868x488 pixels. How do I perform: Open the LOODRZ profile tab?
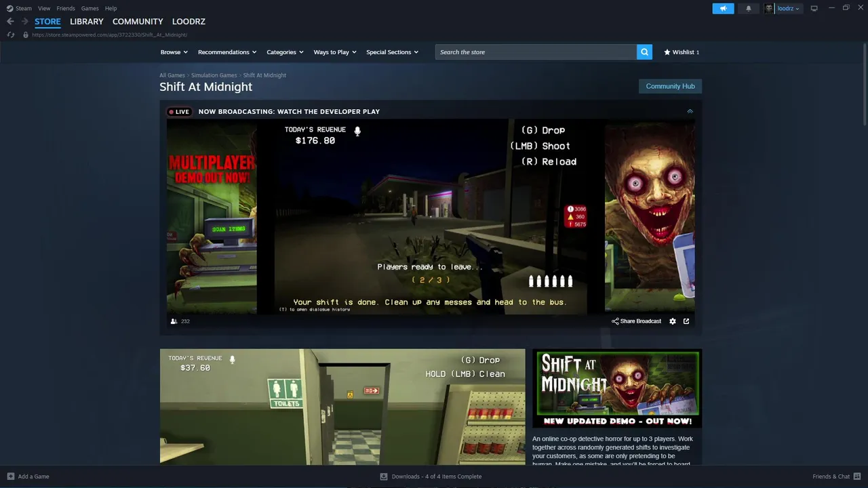(x=189, y=22)
